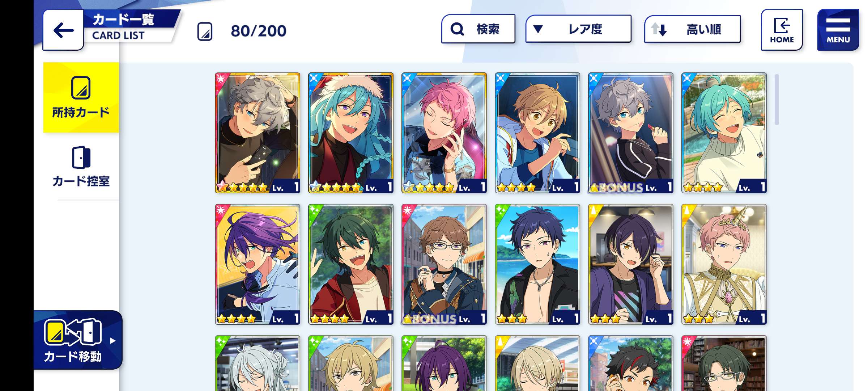
Task: Select the gray-haired five-star card
Action: click(258, 133)
